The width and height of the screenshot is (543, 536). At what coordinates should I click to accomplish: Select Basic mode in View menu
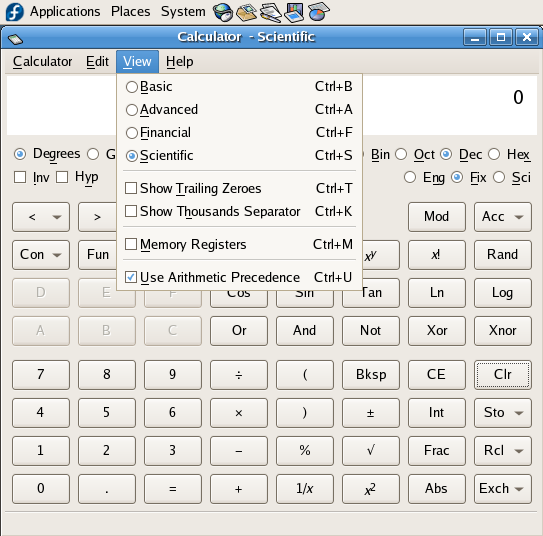coord(239,87)
